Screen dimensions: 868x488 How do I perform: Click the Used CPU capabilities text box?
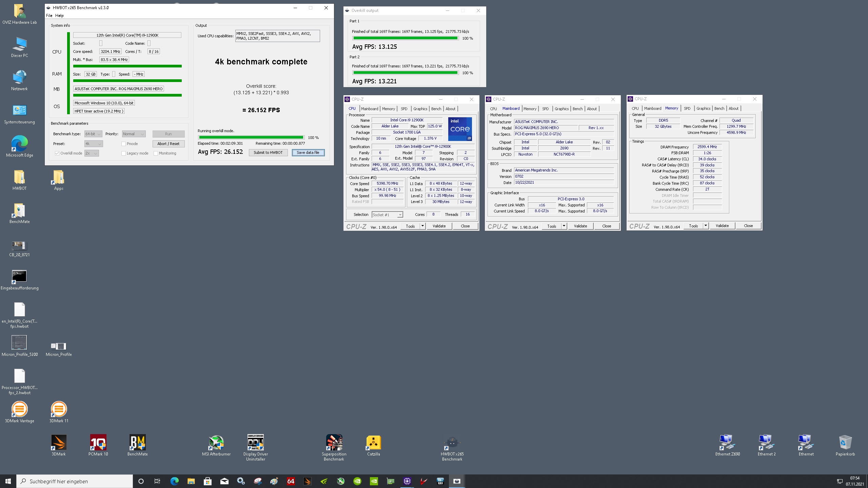(277, 36)
